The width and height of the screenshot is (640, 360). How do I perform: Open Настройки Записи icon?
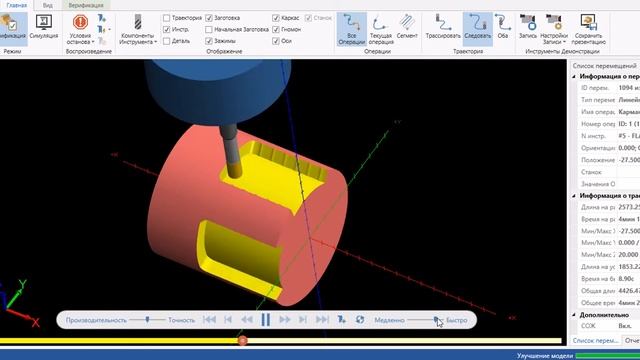(554, 22)
